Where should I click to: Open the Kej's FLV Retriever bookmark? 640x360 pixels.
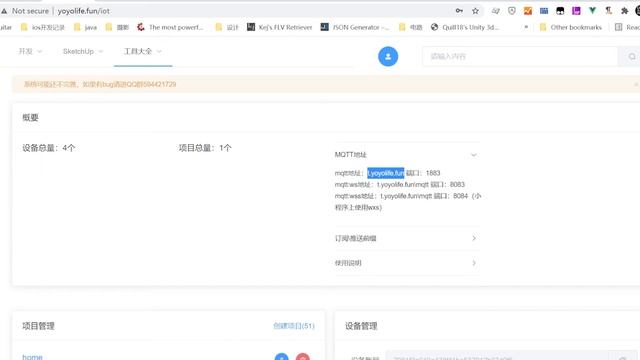coord(280,27)
